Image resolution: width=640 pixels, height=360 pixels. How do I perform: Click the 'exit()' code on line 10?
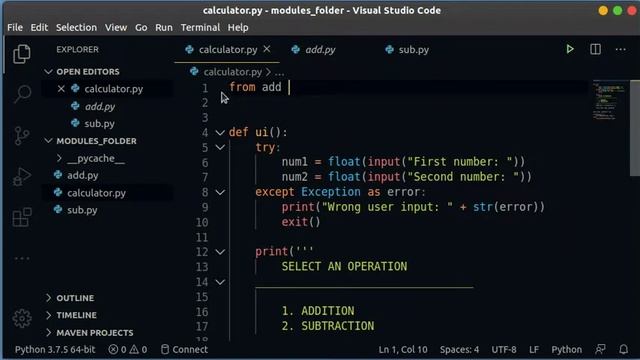click(x=301, y=222)
